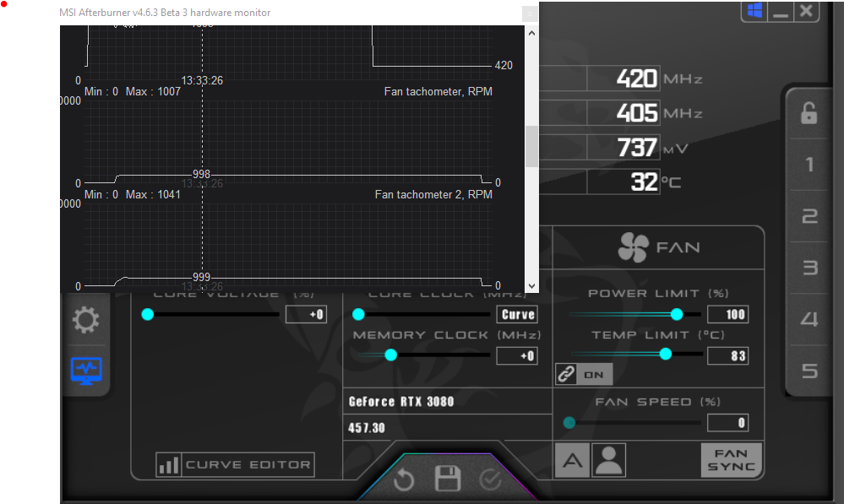Click the GeForce RTX 3080 text

(401, 402)
